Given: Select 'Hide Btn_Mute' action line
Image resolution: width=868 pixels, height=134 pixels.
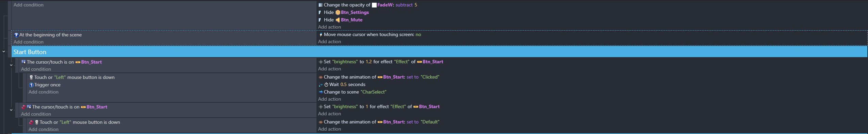Looking at the screenshot, I should [340, 20].
